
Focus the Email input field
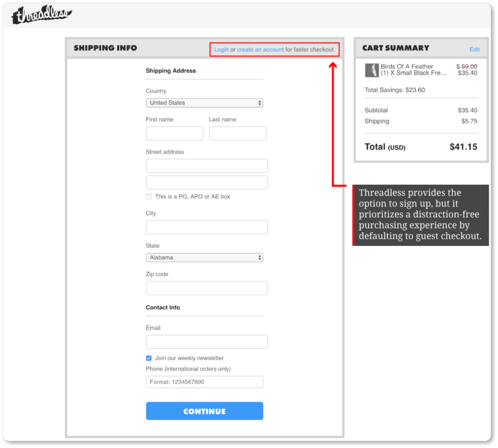click(207, 342)
